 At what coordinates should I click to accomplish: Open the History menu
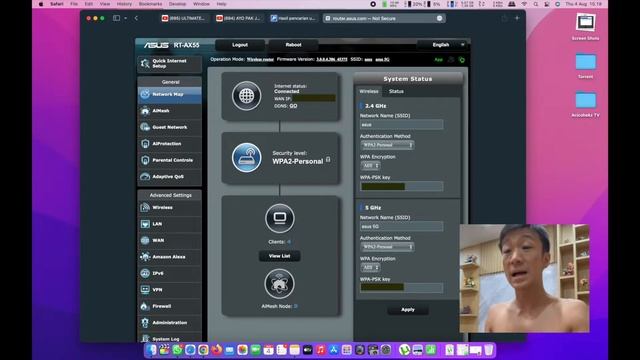pyautogui.click(x=124, y=4)
